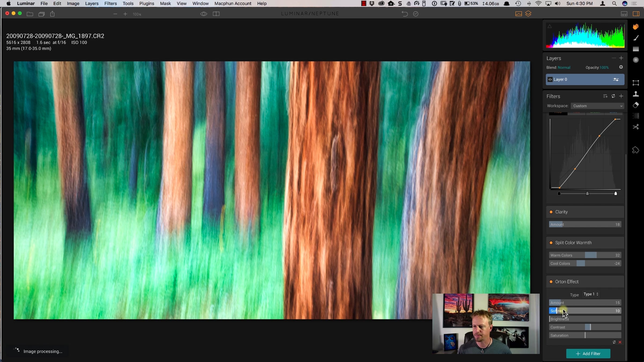Click the Warm Colors slider
This screenshot has height=362, width=644.
pyautogui.click(x=585, y=255)
